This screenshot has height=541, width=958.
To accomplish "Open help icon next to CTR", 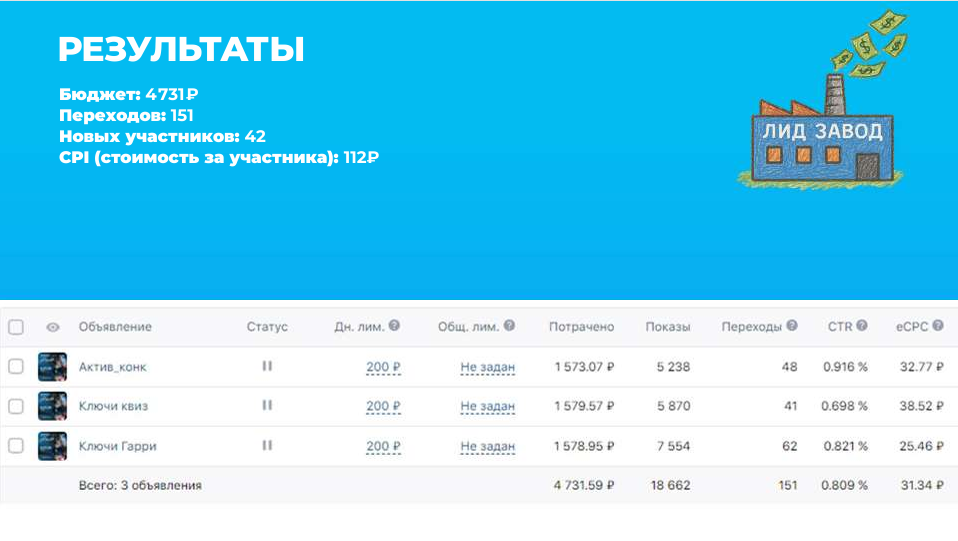I will click(861, 326).
